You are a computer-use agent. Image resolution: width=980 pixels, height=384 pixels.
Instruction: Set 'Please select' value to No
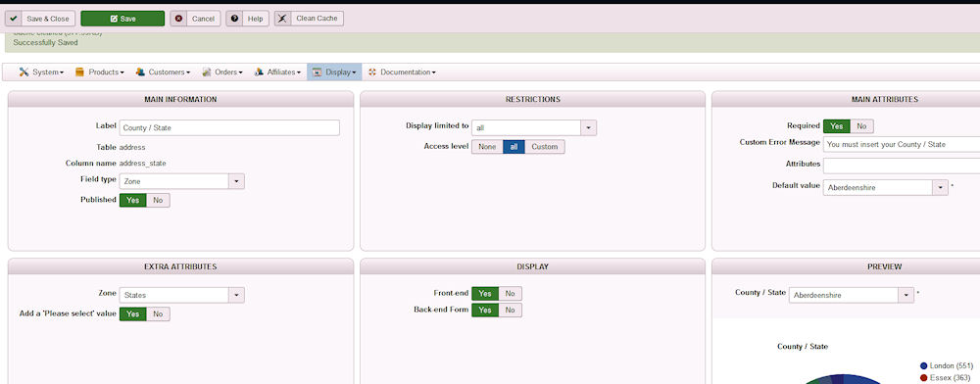158,314
